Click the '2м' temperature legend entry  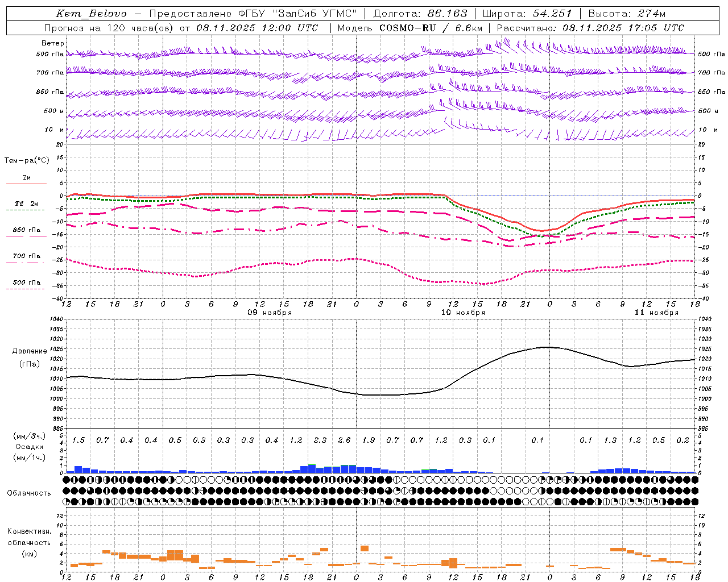27,178
